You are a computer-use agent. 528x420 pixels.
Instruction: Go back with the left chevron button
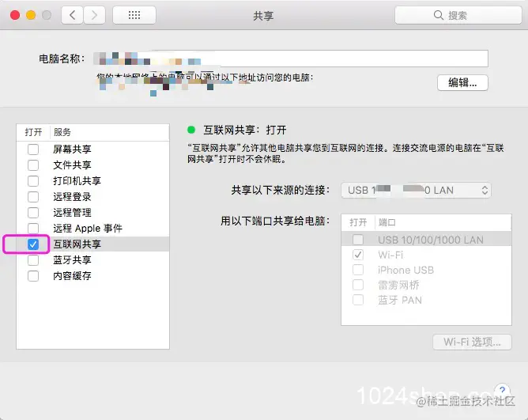72,15
